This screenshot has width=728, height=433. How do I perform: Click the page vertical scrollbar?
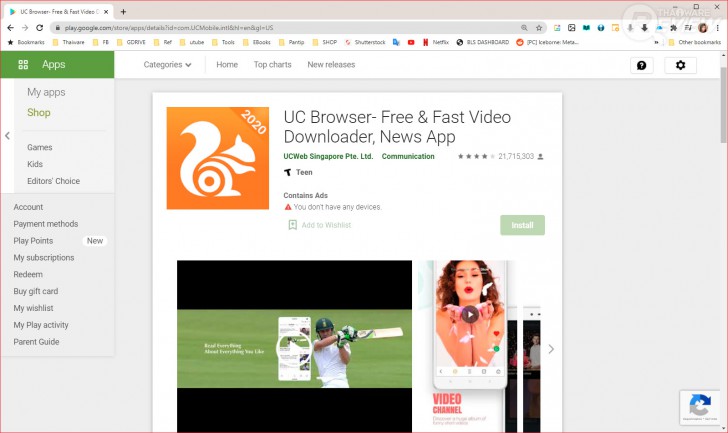tap(723, 105)
